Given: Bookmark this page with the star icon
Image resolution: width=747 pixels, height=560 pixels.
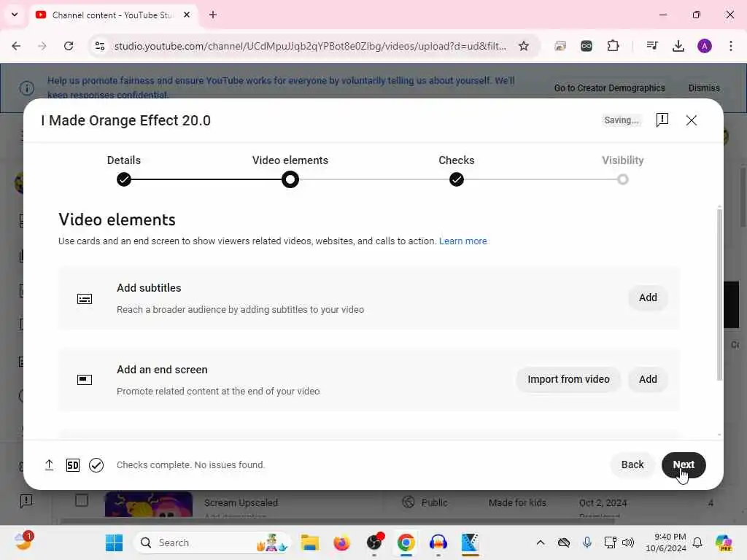Looking at the screenshot, I should (x=524, y=46).
